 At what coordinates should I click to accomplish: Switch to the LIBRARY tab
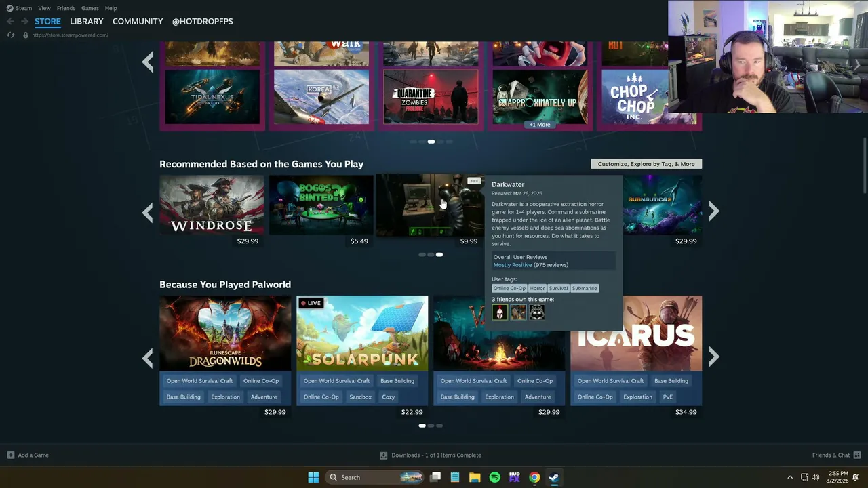pos(87,22)
